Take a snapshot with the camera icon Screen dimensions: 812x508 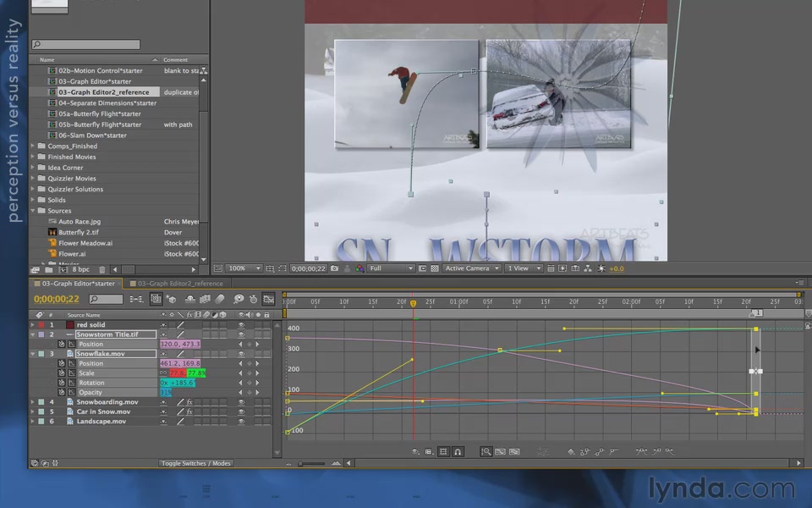[x=335, y=268]
